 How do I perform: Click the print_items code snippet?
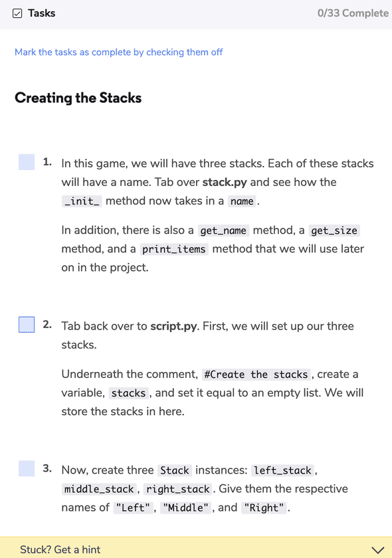click(174, 249)
